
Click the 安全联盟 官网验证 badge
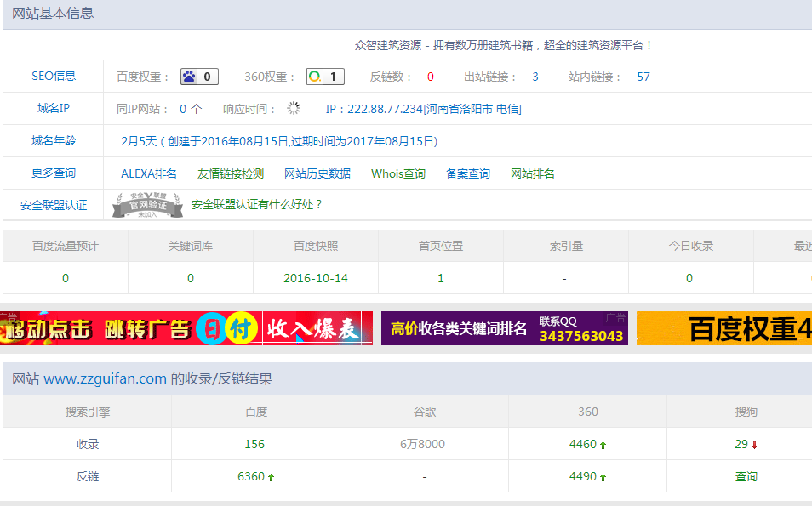coord(147,205)
